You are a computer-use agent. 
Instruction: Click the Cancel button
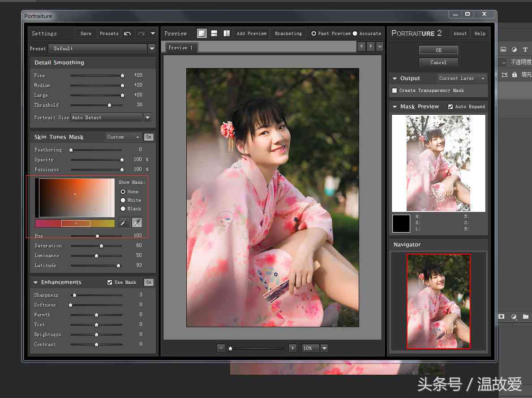438,62
